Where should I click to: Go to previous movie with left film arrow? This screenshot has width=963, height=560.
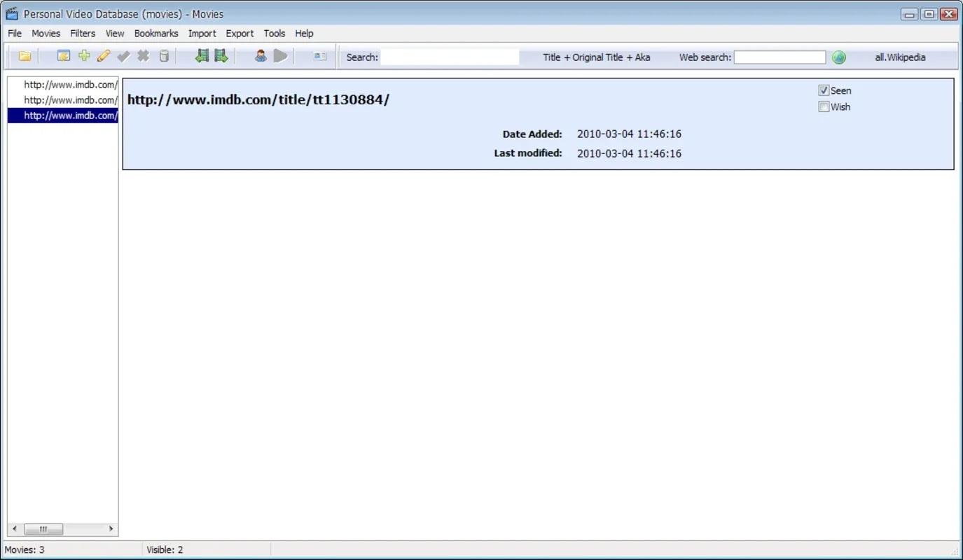coord(202,56)
